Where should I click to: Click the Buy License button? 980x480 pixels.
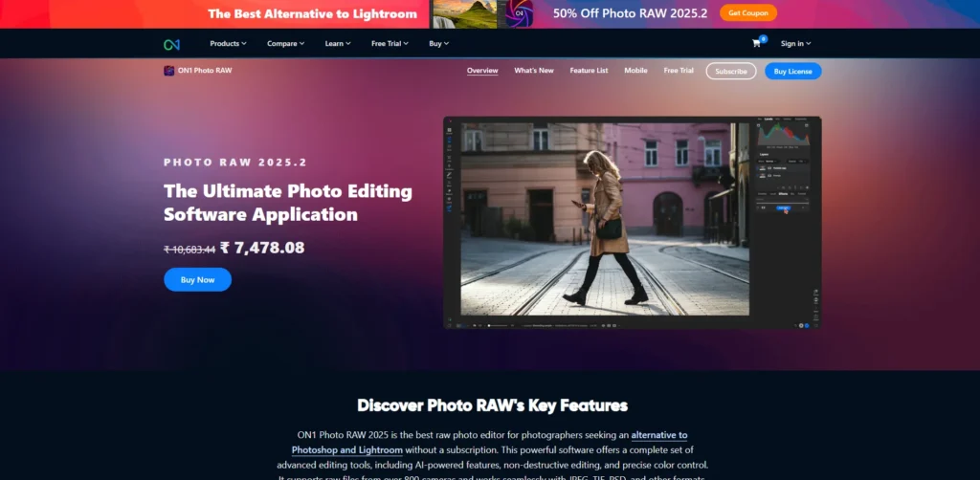click(793, 71)
